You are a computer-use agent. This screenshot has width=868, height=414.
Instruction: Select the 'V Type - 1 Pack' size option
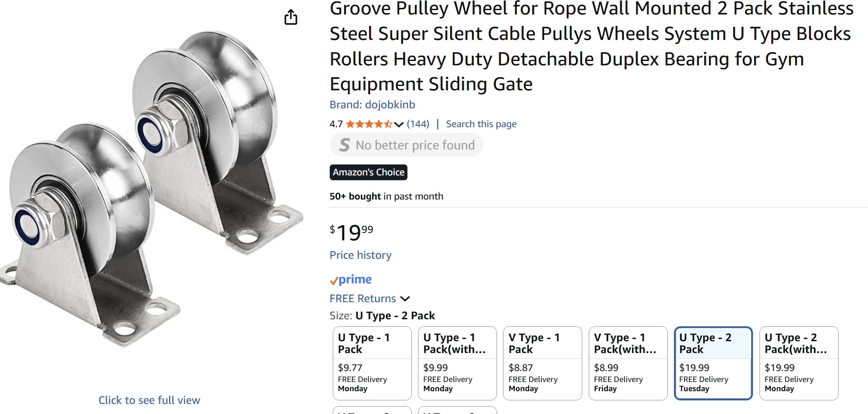tap(542, 363)
